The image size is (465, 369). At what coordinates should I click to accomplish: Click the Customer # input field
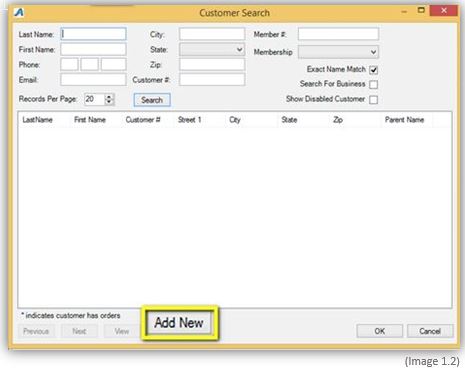(212, 80)
